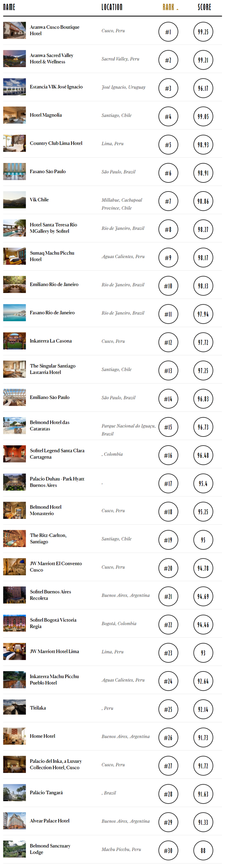226x868 pixels.
Task: Click the 88 score circle
Action: pyautogui.click(x=203, y=851)
